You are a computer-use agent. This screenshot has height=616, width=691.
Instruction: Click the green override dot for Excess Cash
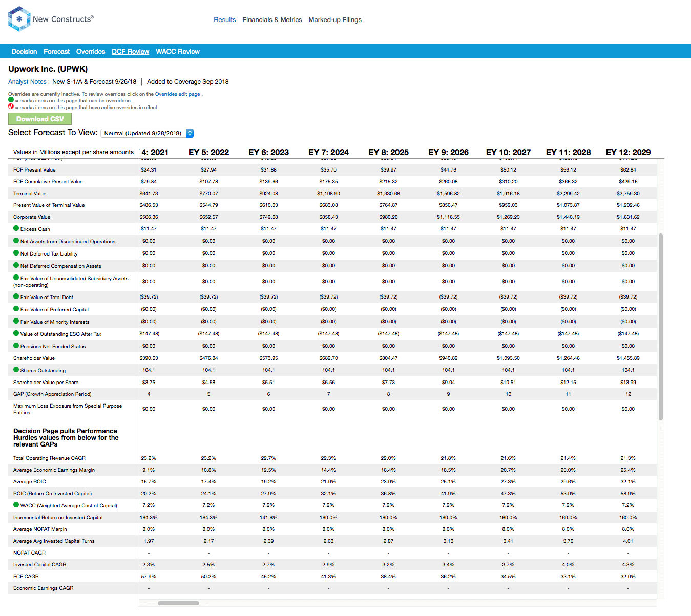pos(16,228)
